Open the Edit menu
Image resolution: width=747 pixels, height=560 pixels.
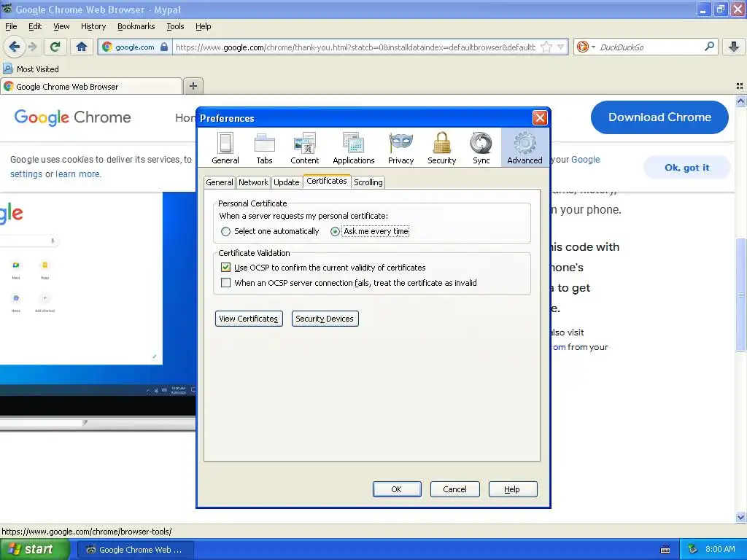coord(35,26)
